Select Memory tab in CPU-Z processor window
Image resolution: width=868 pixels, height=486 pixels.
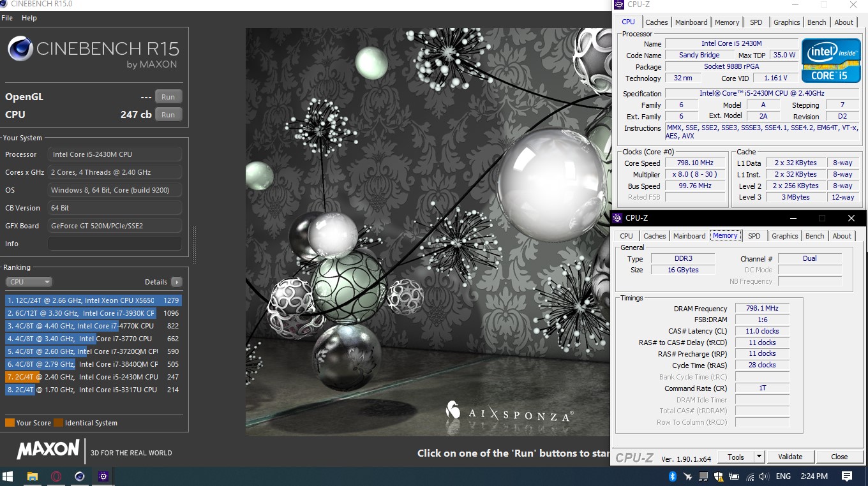(727, 22)
